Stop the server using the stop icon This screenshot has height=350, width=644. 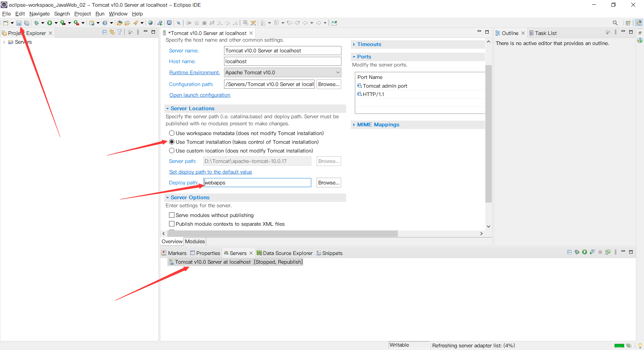[x=600, y=252]
